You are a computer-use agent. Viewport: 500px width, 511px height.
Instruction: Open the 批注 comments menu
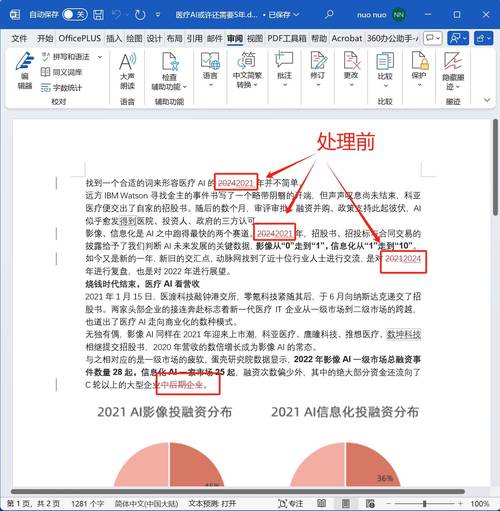pos(284,70)
